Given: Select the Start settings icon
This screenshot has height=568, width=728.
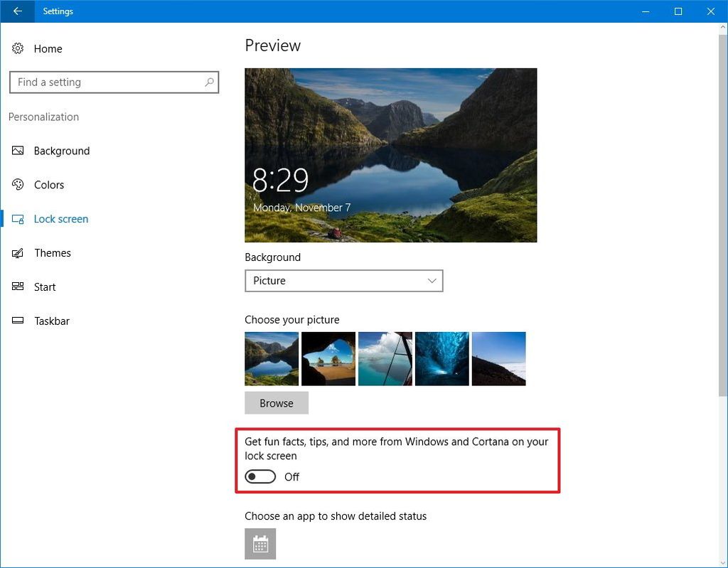Looking at the screenshot, I should (x=16, y=287).
